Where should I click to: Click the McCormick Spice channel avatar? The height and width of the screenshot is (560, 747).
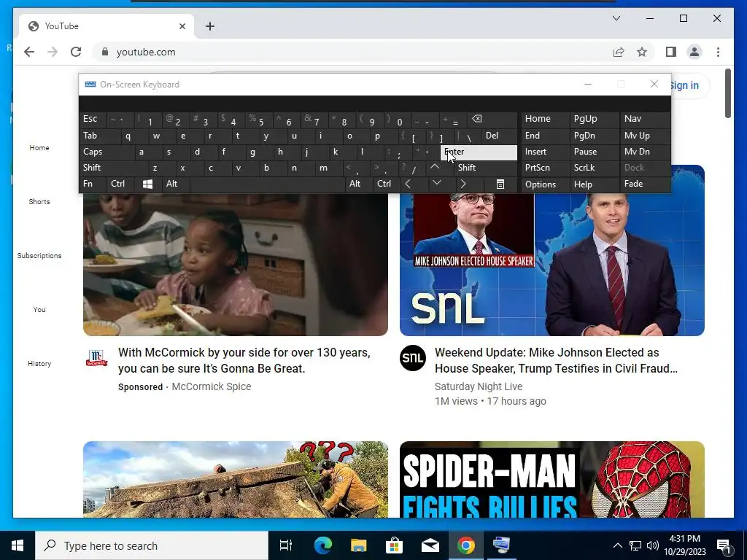[x=97, y=357]
